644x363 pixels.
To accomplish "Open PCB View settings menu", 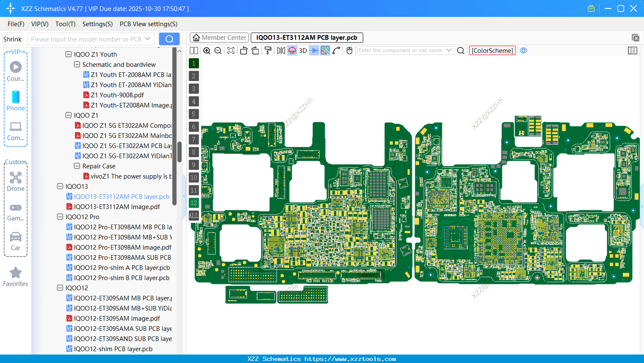I will pos(148,24).
